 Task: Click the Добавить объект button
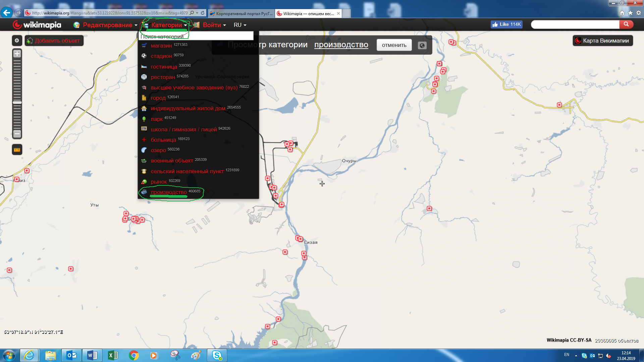click(x=54, y=41)
